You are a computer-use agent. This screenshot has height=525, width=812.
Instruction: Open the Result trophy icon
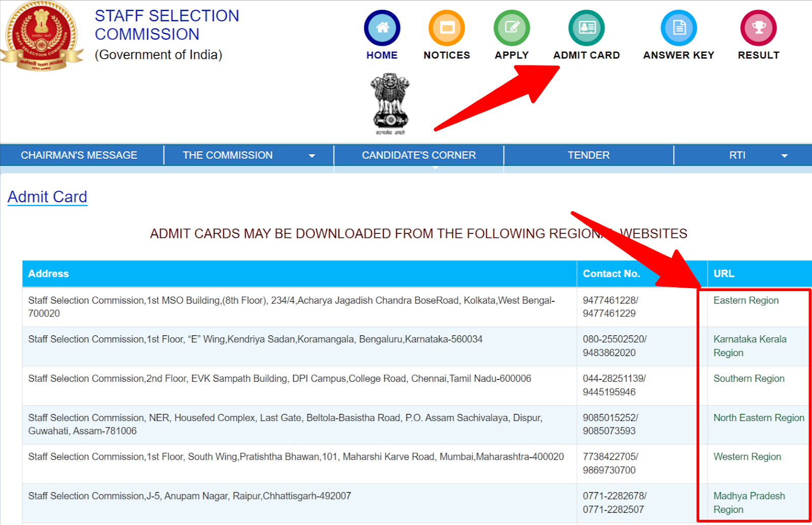tap(758, 28)
